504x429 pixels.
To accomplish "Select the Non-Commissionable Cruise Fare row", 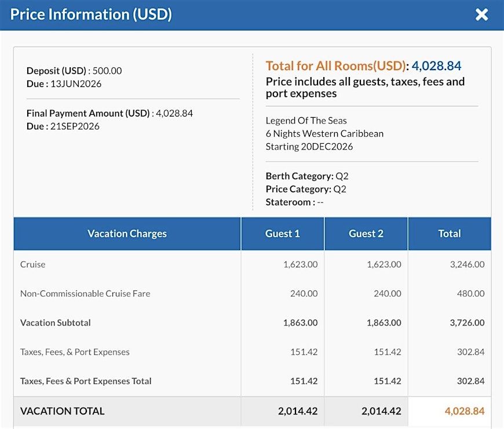I will [253, 293].
